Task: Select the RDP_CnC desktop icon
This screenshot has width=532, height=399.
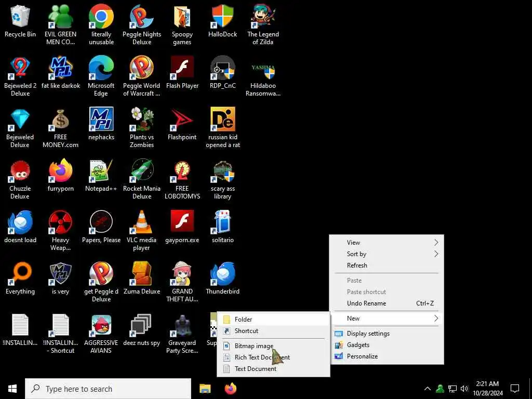Action: [222, 73]
